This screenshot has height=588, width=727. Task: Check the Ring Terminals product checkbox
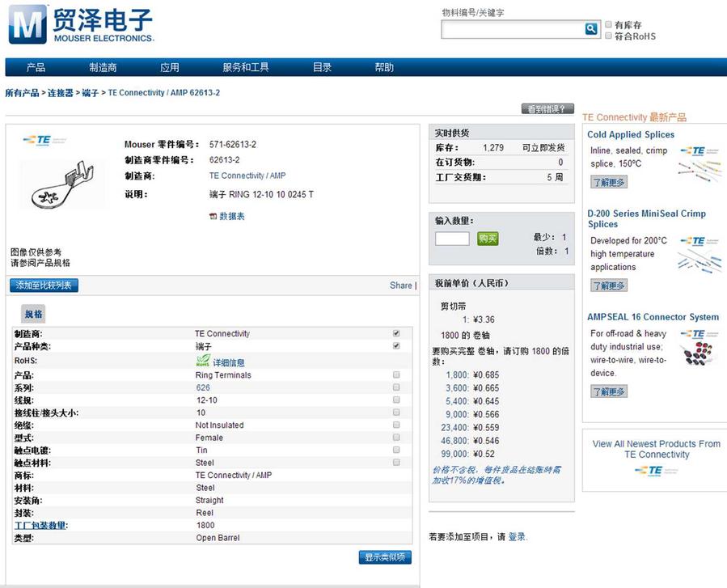coord(396,374)
